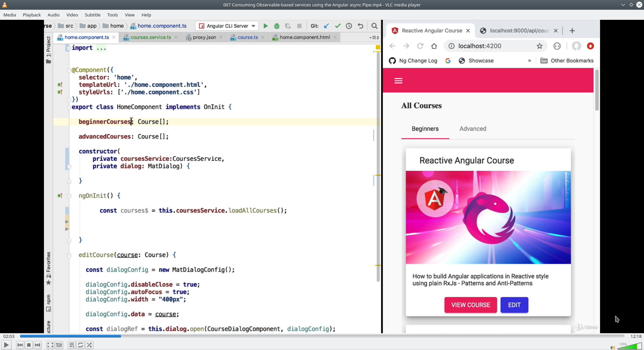Toggle the VLC playlist view
The height and width of the screenshot is (350, 644).
pos(71,345)
